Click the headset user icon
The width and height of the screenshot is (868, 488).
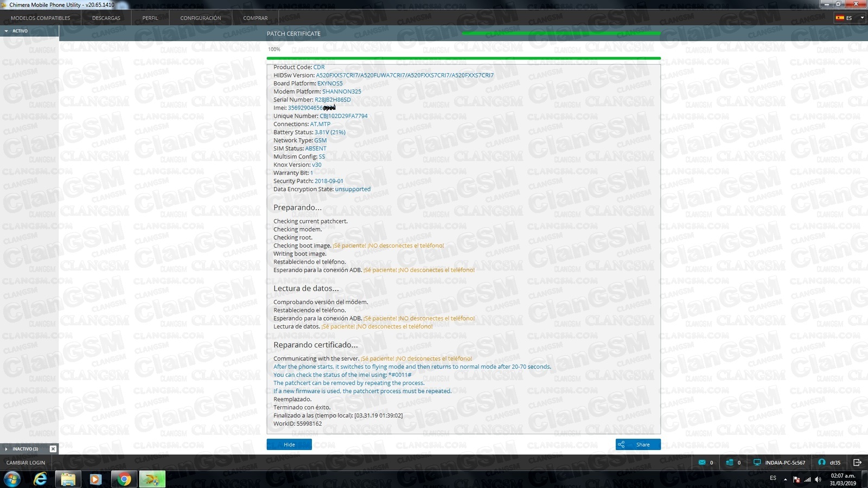pyautogui.click(x=822, y=463)
